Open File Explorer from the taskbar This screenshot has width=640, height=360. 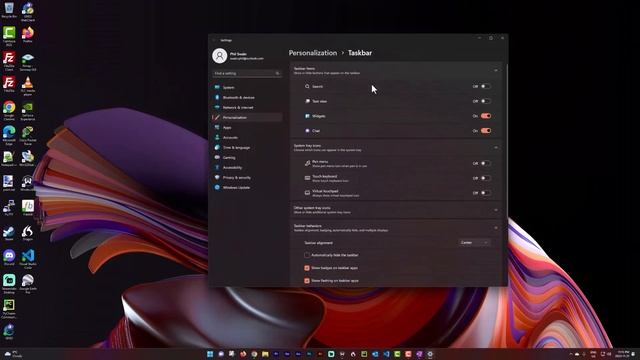(x=265, y=354)
